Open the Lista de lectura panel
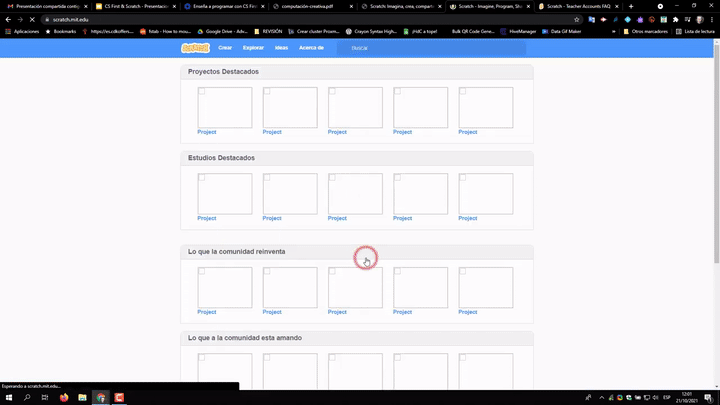720x405 pixels. click(x=698, y=31)
